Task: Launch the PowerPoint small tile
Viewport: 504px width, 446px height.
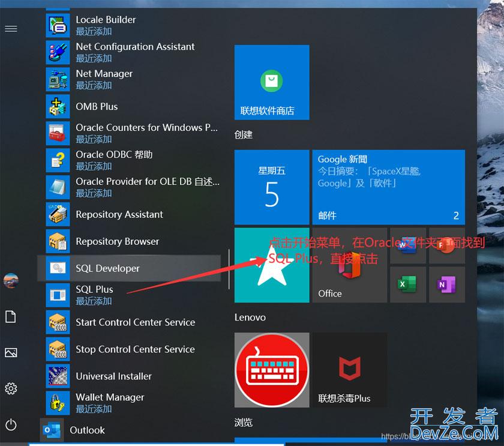Action: point(447,246)
